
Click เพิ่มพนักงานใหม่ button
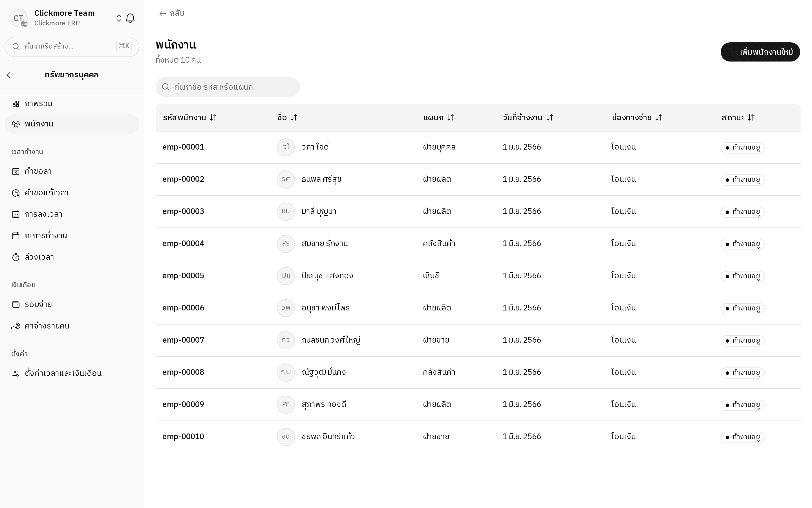pyautogui.click(x=760, y=52)
